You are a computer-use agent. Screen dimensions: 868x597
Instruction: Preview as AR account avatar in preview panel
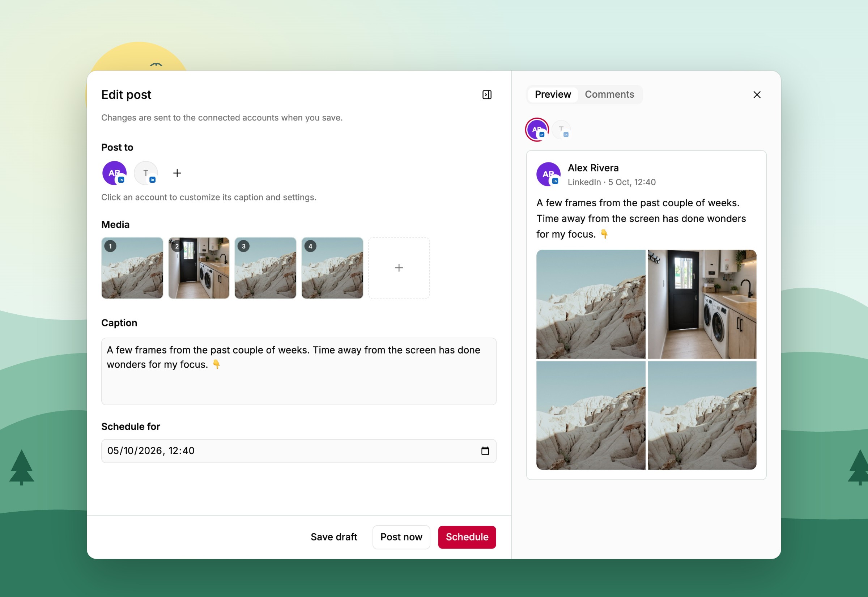537,130
